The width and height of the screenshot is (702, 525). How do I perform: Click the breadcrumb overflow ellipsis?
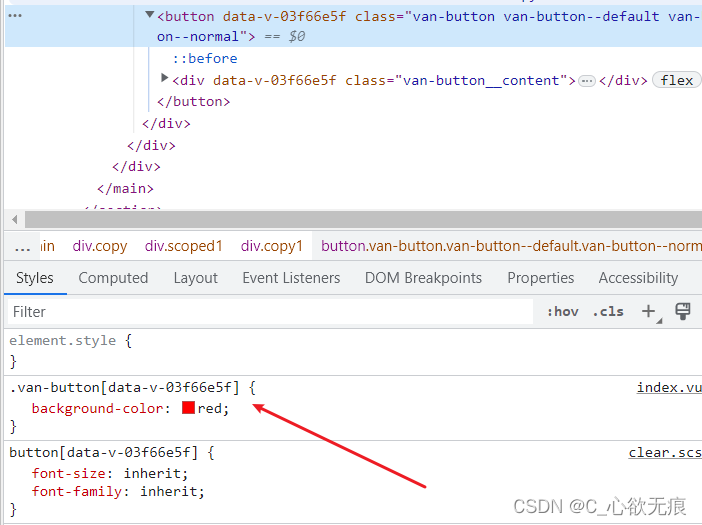tap(21, 246)
